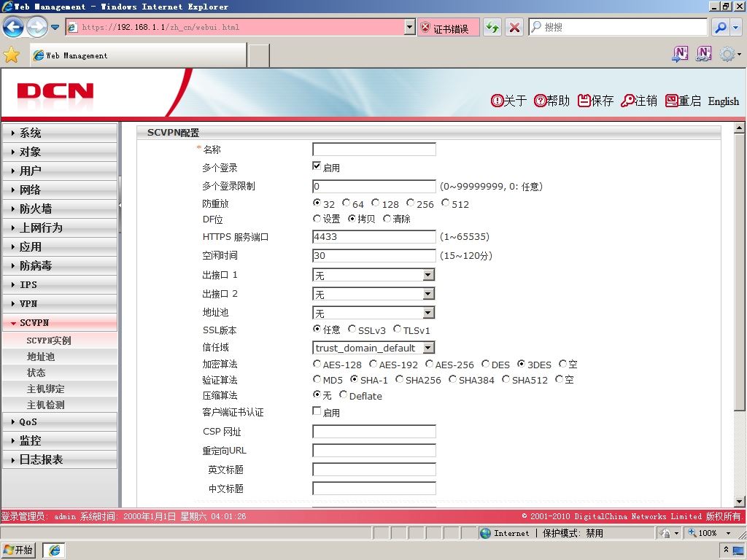Viewport: 747px width, 560px height.
Task: Select SSLv3 version radio button
Action: point(352,329)
